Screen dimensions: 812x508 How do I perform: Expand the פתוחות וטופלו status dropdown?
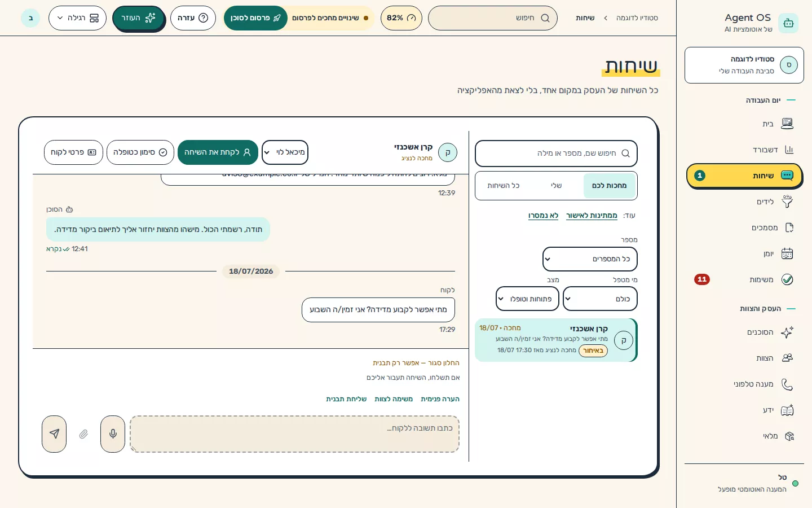[527, 299]
